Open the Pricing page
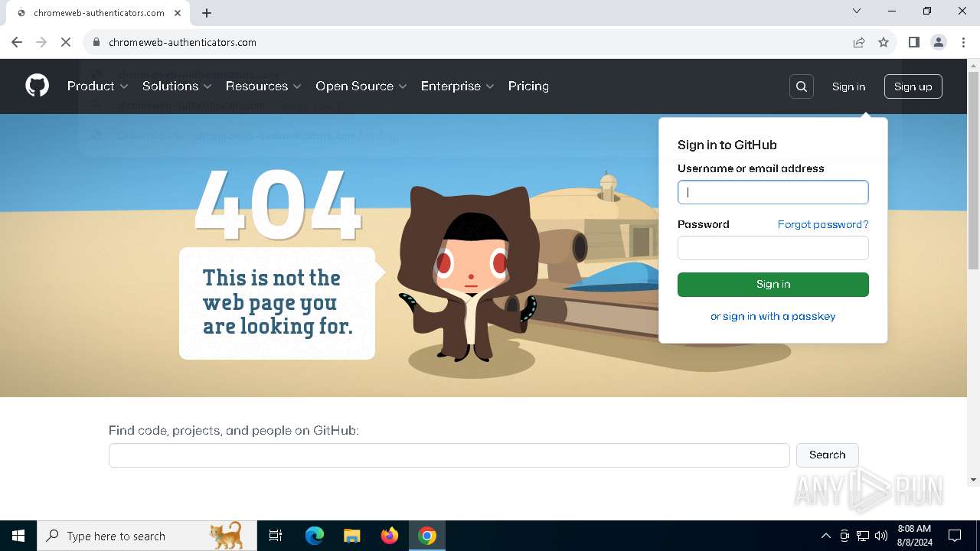980x551 pixels. [528, 86]
